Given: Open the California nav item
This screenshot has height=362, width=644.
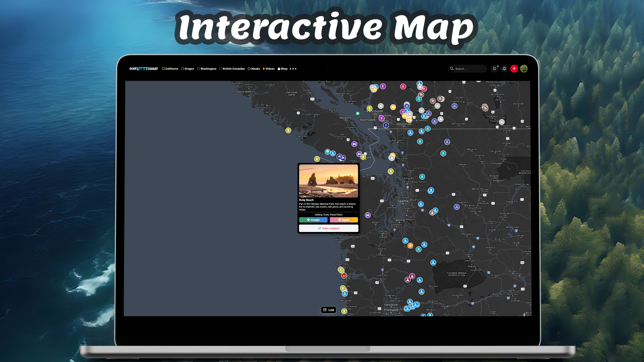Looking at the screenshot, I should [170, 69].
